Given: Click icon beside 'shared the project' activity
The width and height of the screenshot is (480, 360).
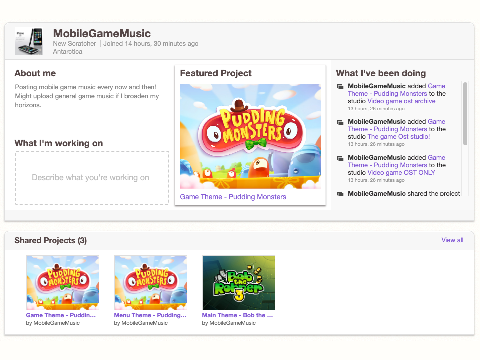Looking at the screenshot, I should click(340, 194).
